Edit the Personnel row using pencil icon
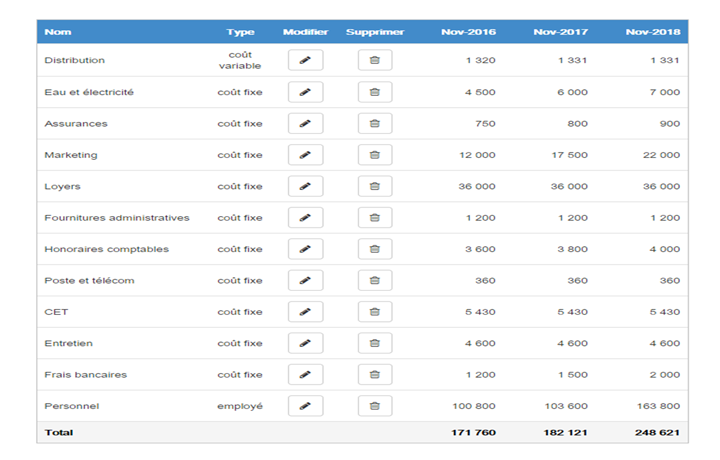This screenshot has height=460, width=720. (305, 406)
